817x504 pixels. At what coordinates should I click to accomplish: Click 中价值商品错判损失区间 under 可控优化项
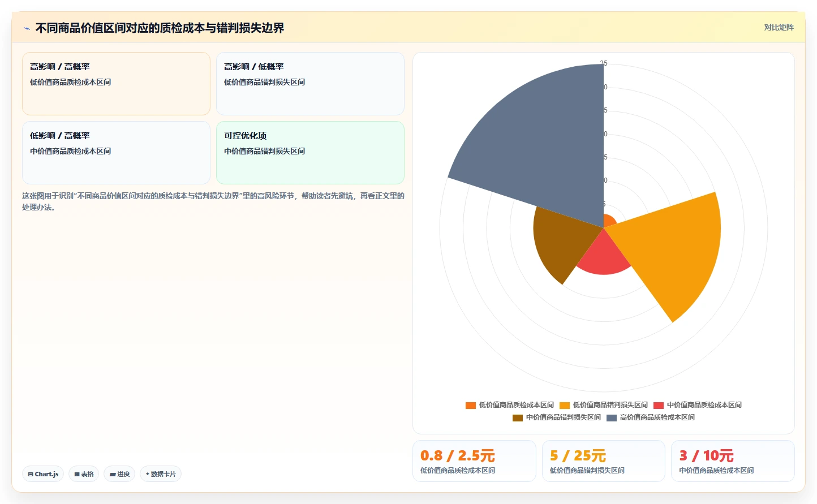(x=264, y=151)
